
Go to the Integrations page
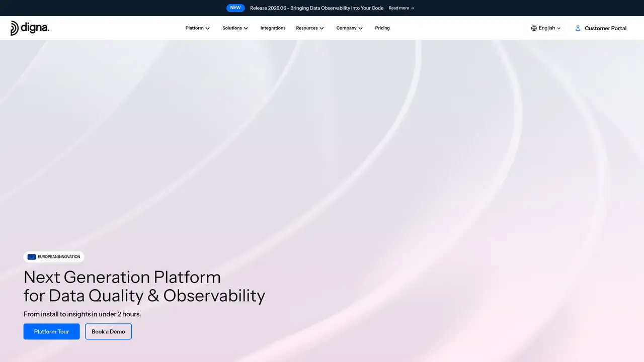[273, 28]
